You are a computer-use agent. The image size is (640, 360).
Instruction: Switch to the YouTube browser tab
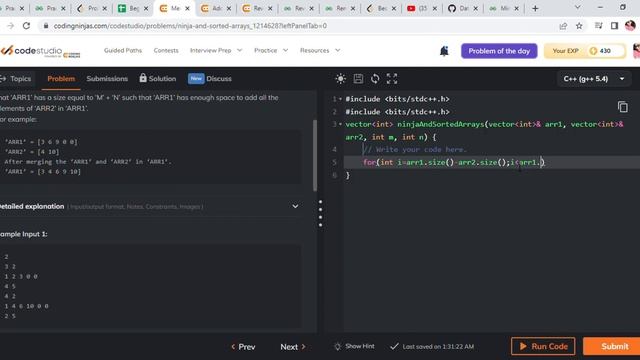point(422,8)
